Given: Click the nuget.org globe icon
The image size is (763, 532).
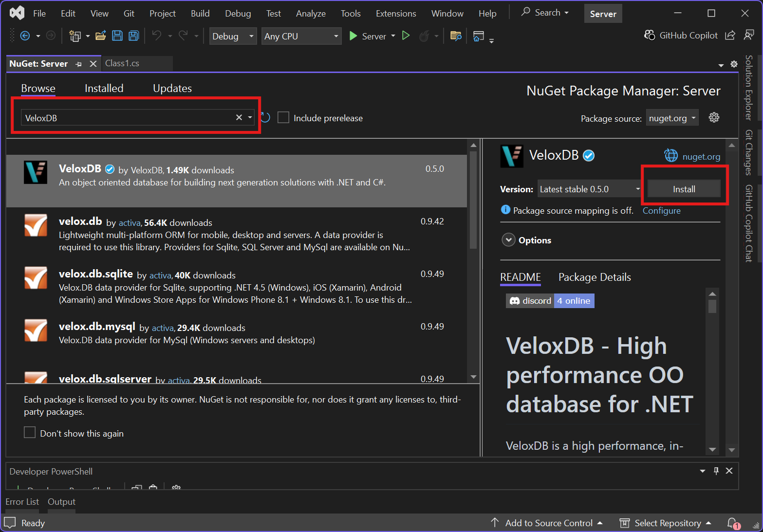Looking at the screenshot, I should click(x=671, y=156).
